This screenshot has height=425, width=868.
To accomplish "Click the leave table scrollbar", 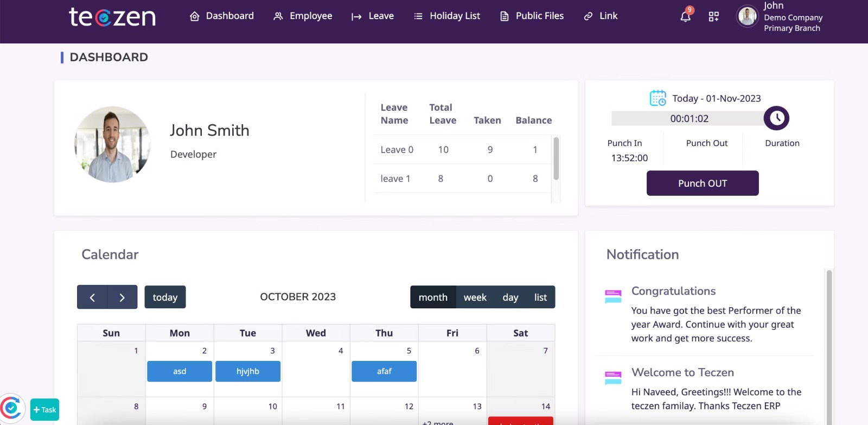I will coord(556,158).
